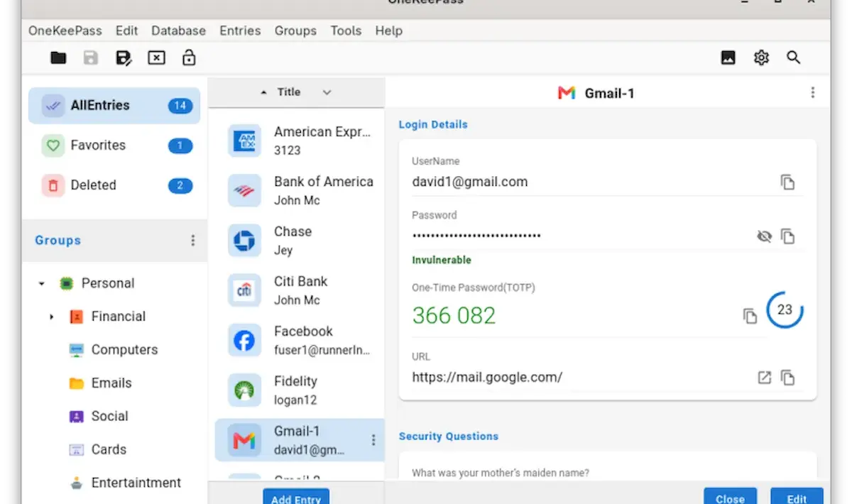Click the AllEntries count badge 14
Screen dimensions: 852x504
point(180,106)
